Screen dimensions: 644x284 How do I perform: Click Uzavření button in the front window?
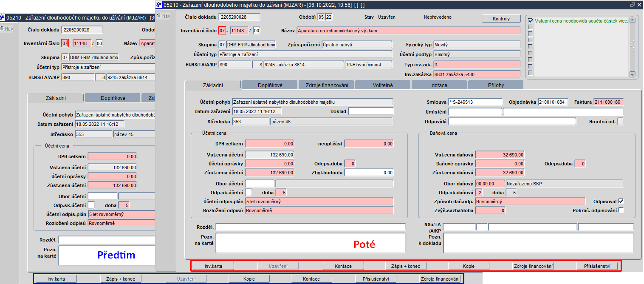click(278, 266)
